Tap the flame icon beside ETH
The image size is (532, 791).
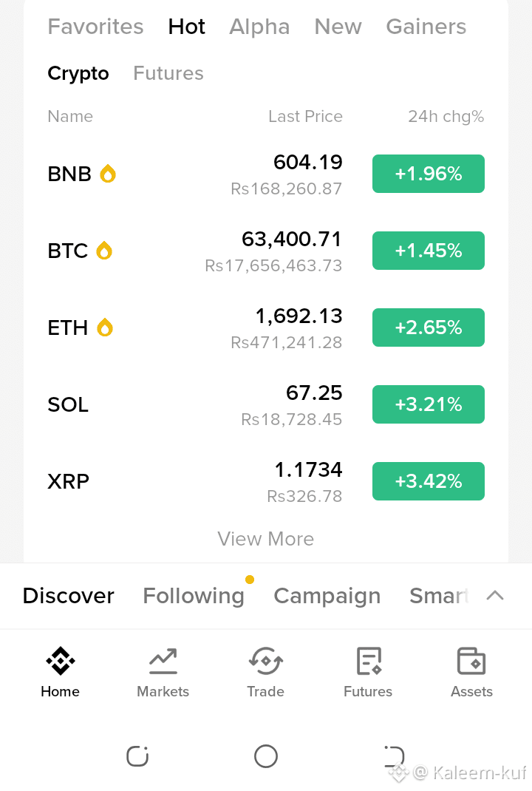[105, 327]
